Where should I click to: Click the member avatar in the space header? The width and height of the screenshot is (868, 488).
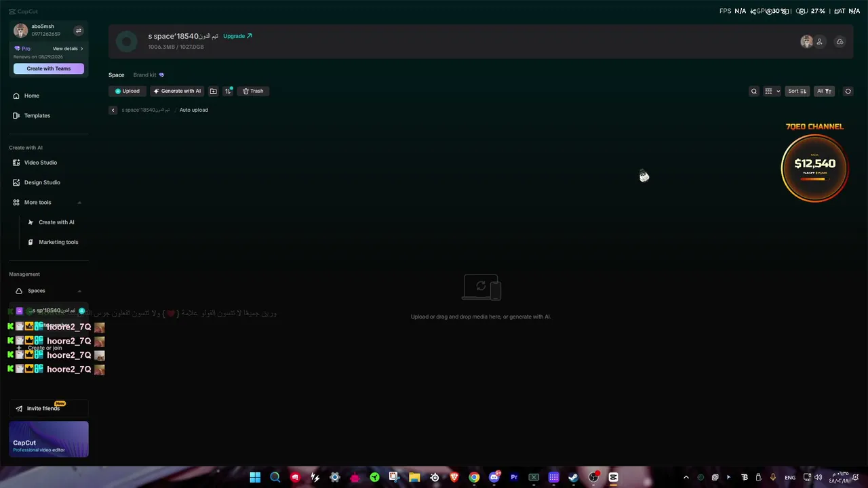click(x=806, y=42)
